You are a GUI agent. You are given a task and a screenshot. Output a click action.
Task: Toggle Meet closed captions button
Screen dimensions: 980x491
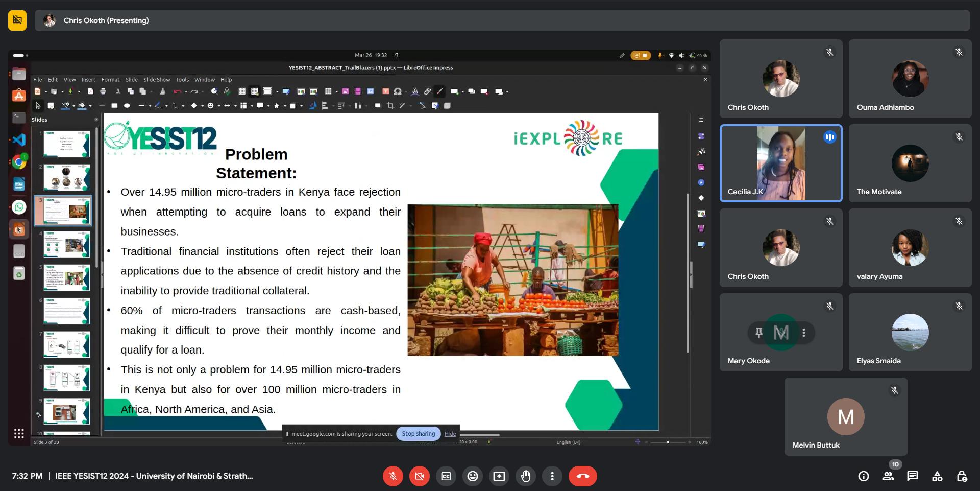click(x=446, y=476)
